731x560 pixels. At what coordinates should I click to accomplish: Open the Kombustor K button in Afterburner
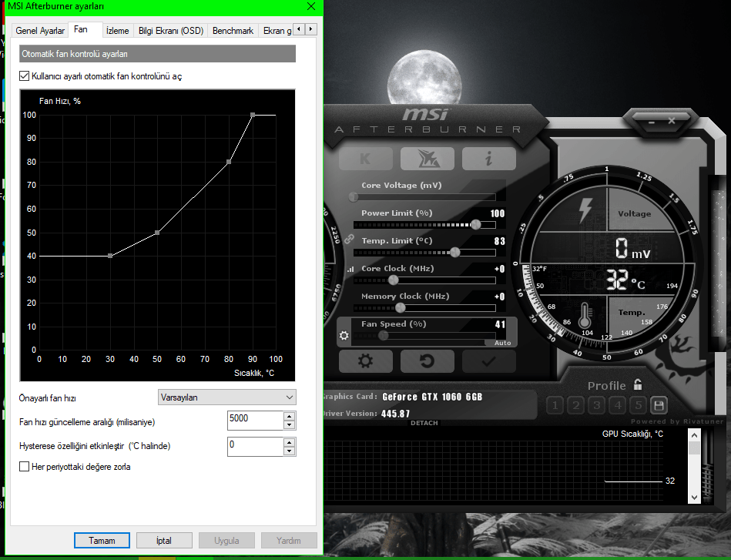coord(365,159)
